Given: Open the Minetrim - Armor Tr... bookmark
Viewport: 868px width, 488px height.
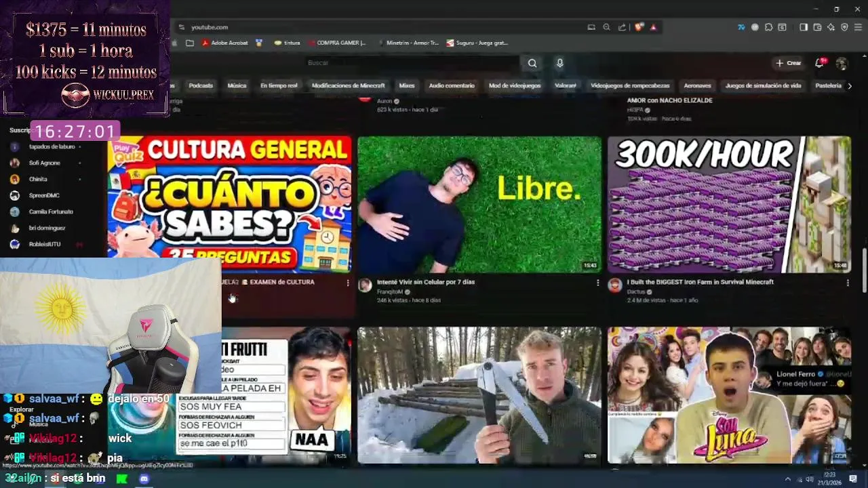Looking at the screenshot, I should (x=408, y=43).
